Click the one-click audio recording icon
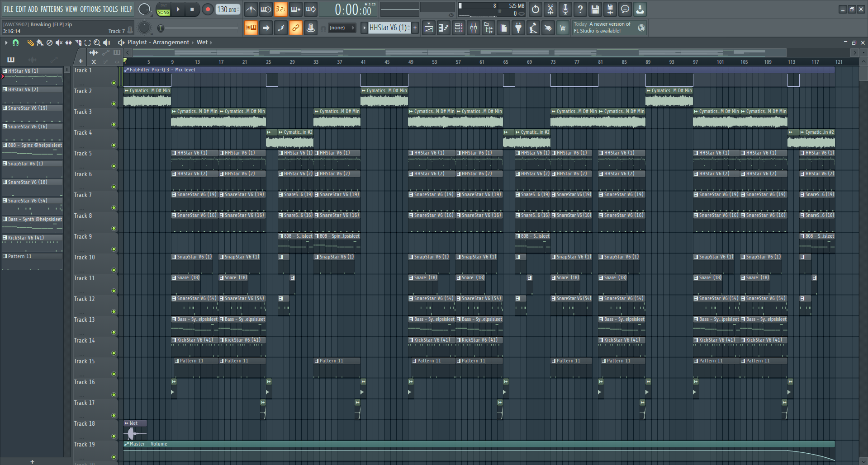The image size is (868, 465). [548, 28]
